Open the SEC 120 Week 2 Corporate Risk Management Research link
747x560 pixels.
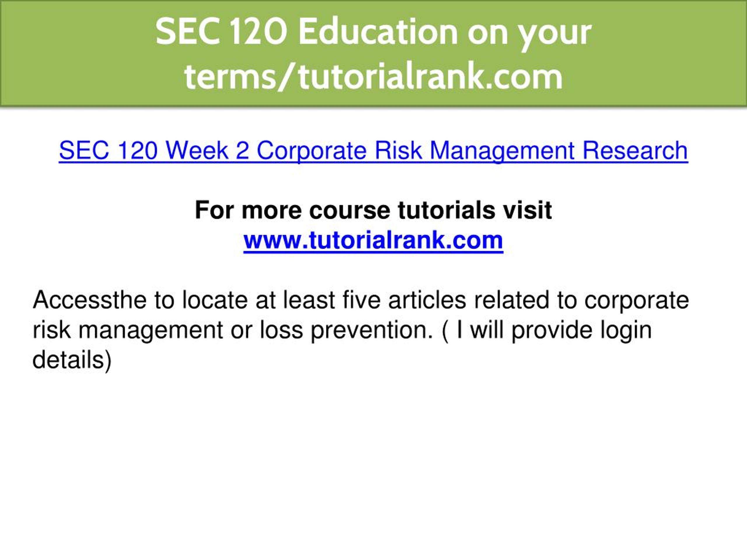click(x=373, y=150)
